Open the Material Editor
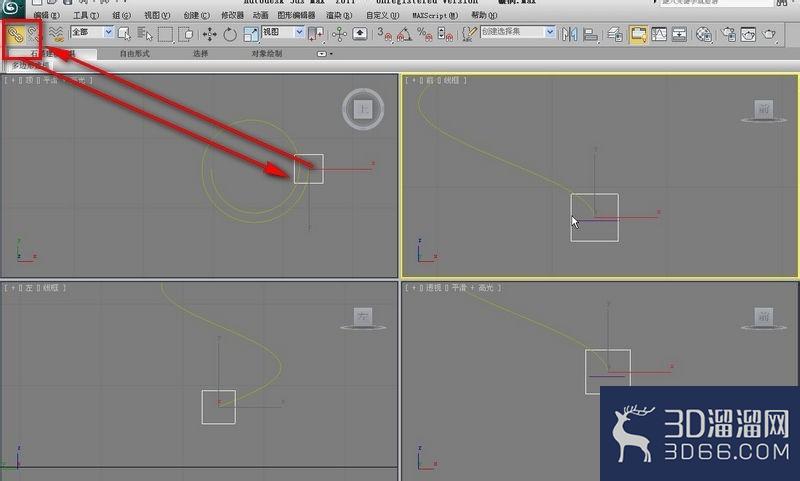 coord(704,35)
